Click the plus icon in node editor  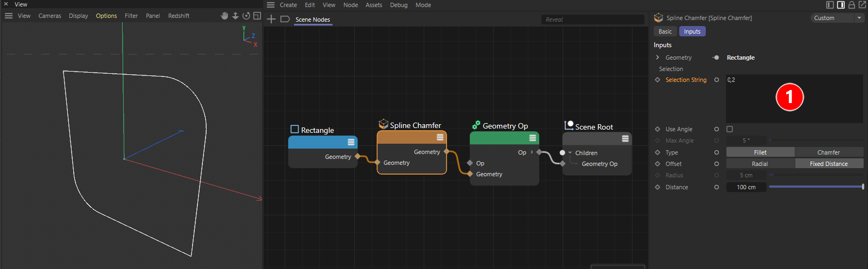[271, 19]
